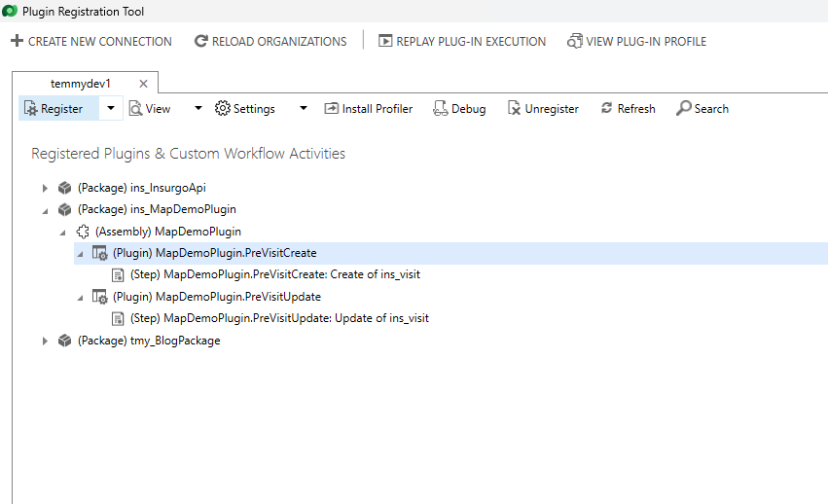This screenshot has width=828, height=504.
Task: Click "Registered Plugins & Custom Workflow Activities" heading
Action: (188, 153)
